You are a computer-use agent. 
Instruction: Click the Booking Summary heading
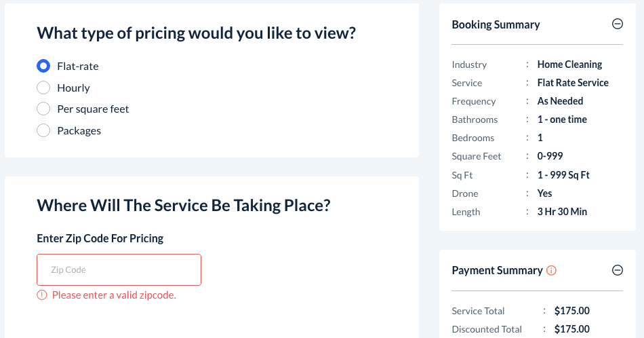pos(496,24)
